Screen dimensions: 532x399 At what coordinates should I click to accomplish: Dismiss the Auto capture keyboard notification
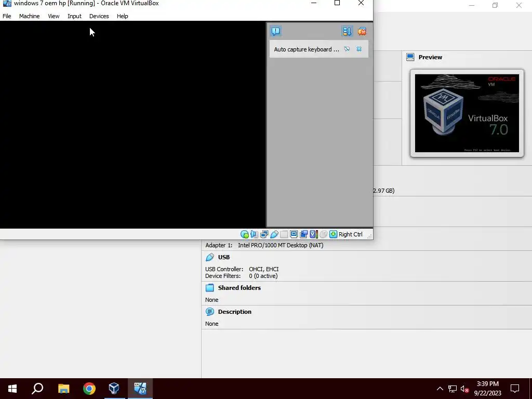pyautogui.click(x=359, y=49)
